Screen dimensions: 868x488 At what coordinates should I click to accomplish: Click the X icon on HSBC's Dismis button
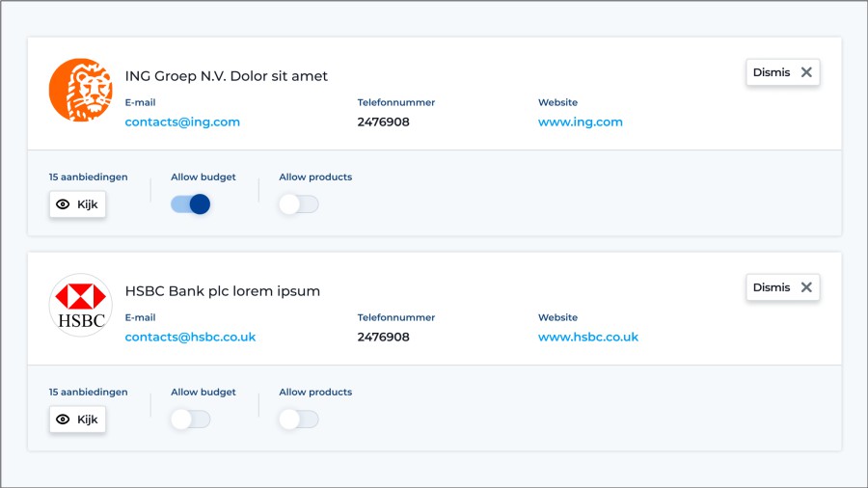[x=806, y=287]
